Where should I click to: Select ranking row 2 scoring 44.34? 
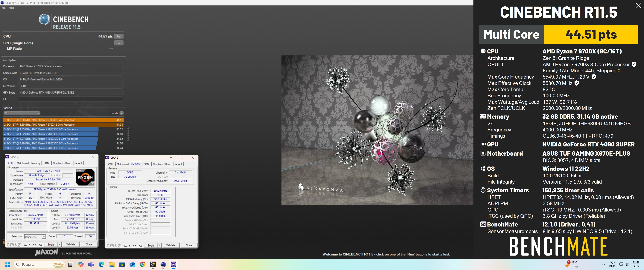63,125
